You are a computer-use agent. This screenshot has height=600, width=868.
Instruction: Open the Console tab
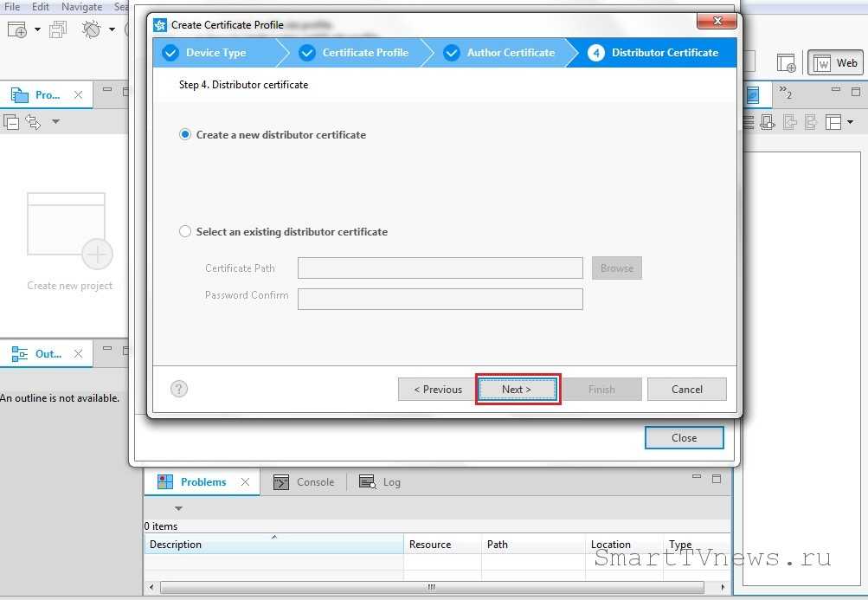click(x=305, y=482)
